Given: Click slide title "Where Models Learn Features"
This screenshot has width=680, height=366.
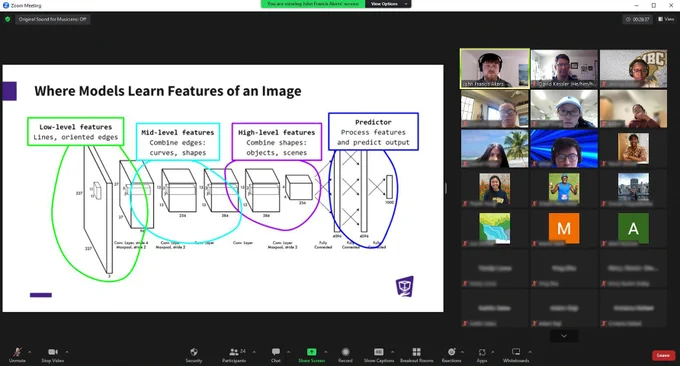Looking at the screenshot, I should pos(168,91).
